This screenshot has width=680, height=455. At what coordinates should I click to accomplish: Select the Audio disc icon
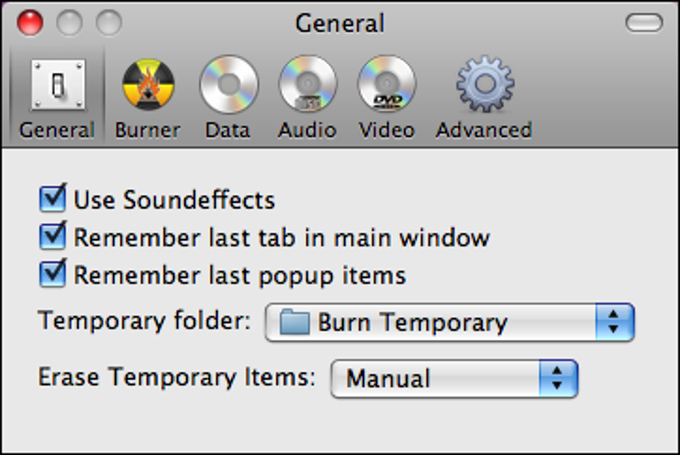click(306, 85)
